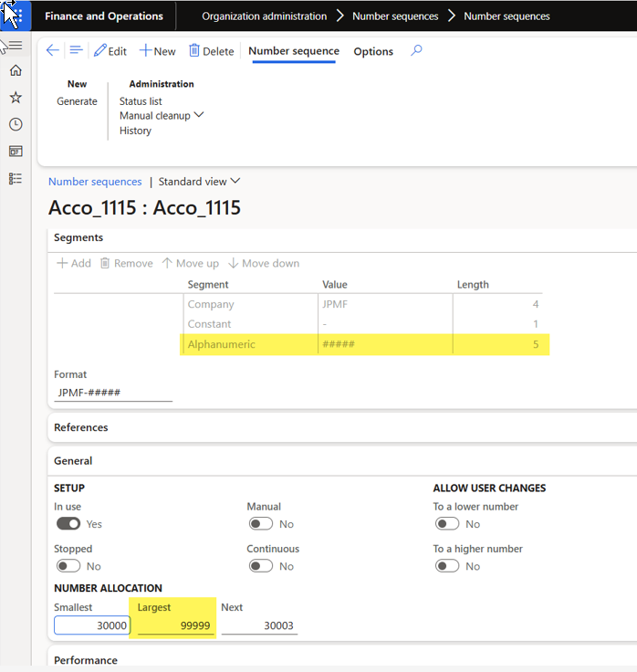Screen dimensions: 637x672
Task: Click the back arrow icon
Action: [x=53, y=50]
